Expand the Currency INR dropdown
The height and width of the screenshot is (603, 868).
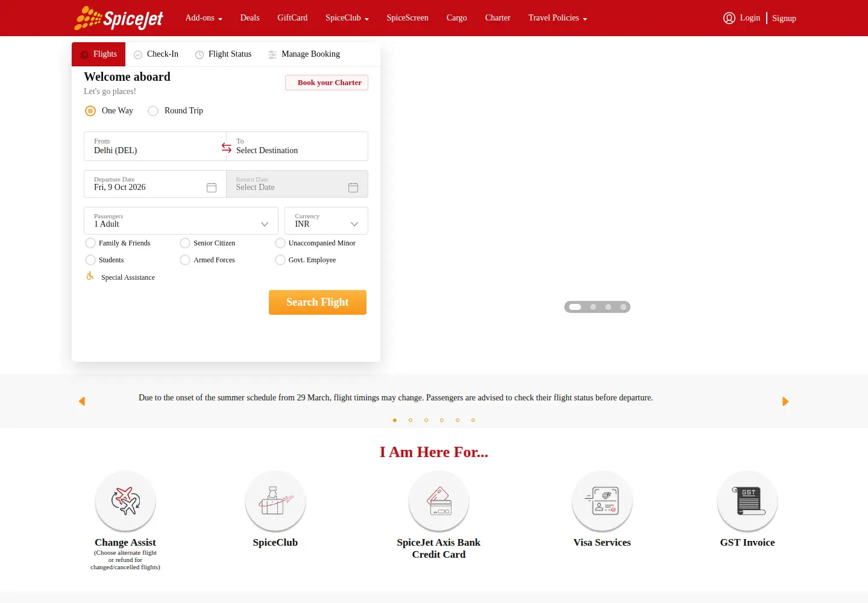click(326, 221)
